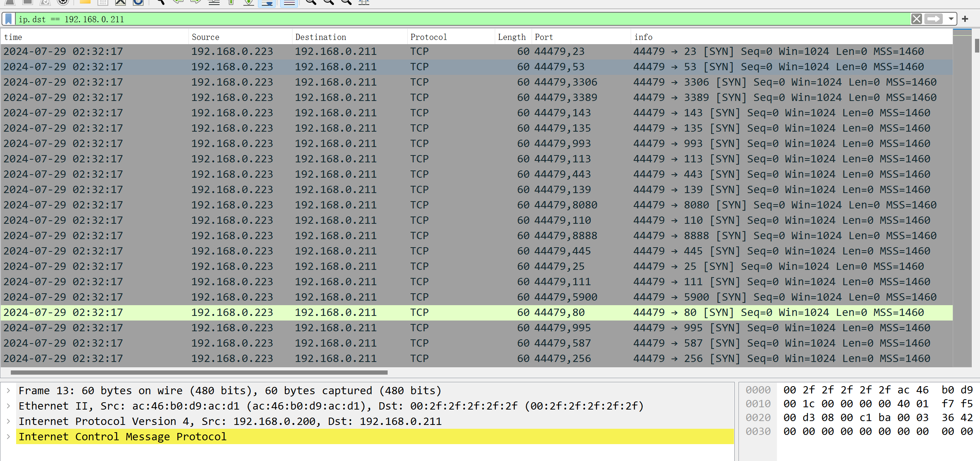980x461 pixels.
Task: Expand the Ethernet II details
Action: 8,406
